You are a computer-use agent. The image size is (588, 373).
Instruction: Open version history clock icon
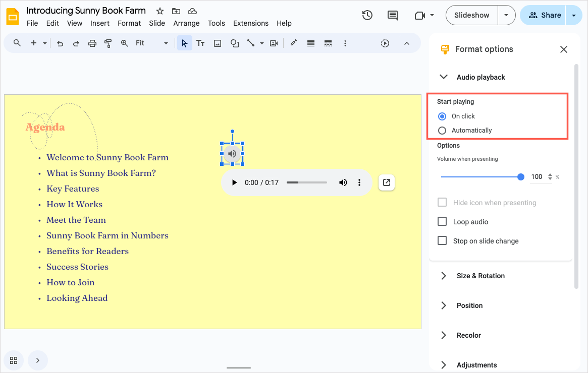click(x=367, y=15)
